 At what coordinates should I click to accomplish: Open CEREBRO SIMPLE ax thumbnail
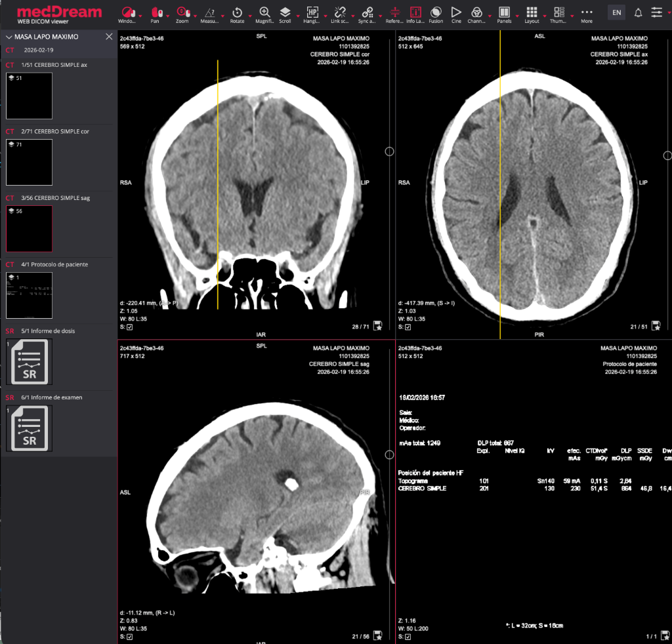(29, 96)
